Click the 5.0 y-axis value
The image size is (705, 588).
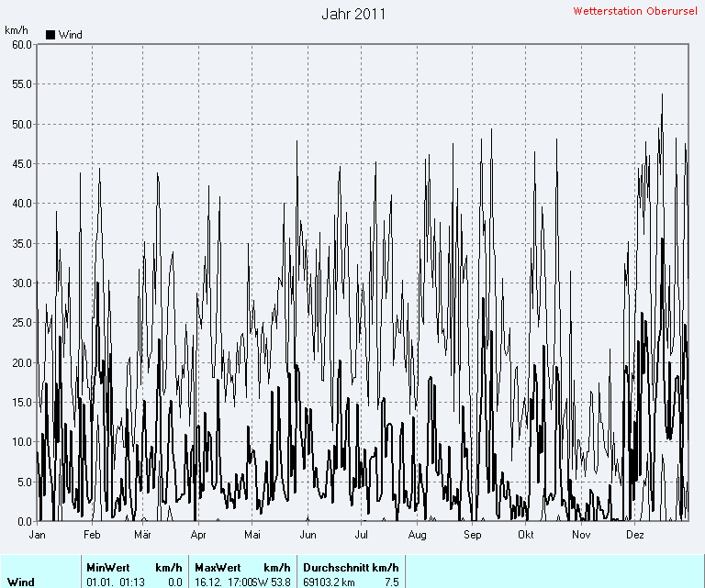tap(25, 482)
